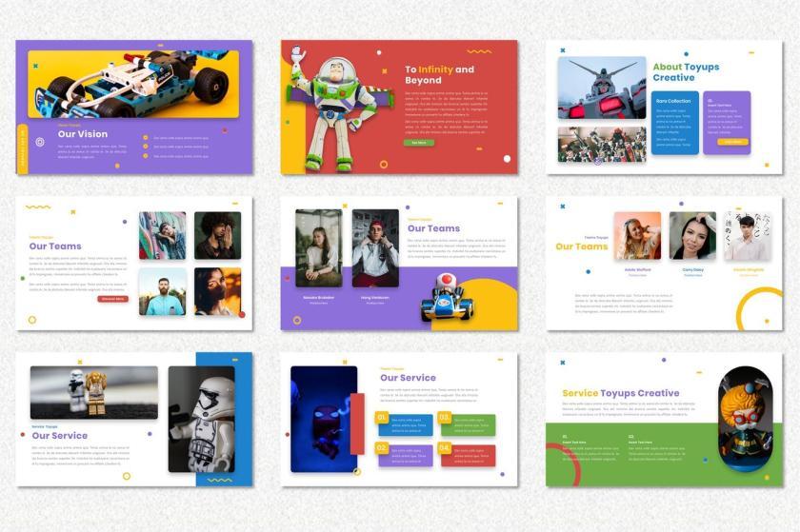Click the stormtrooper close-up on the blue panel
This screenshot has width=800, height=532.
click(x=202, y=420)
